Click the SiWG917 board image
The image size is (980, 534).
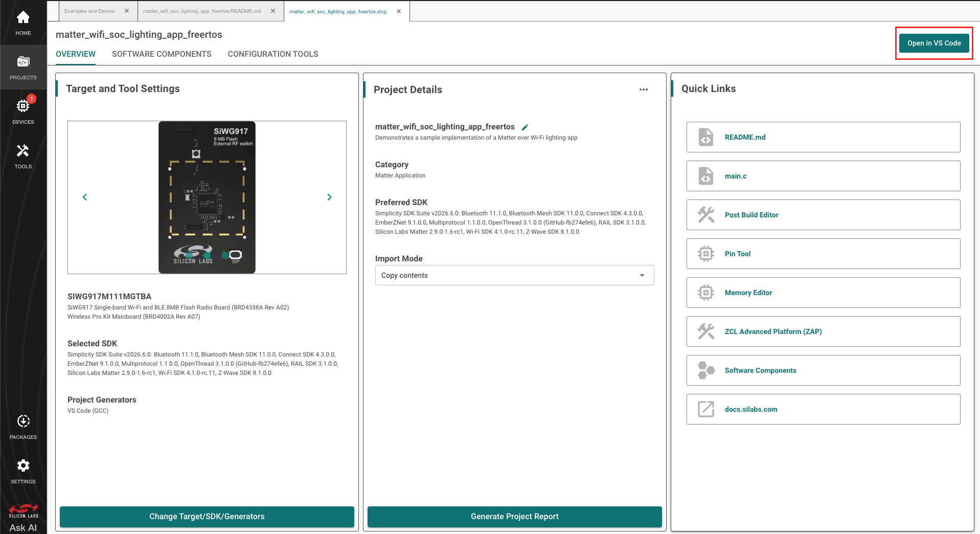pos(207,197)
